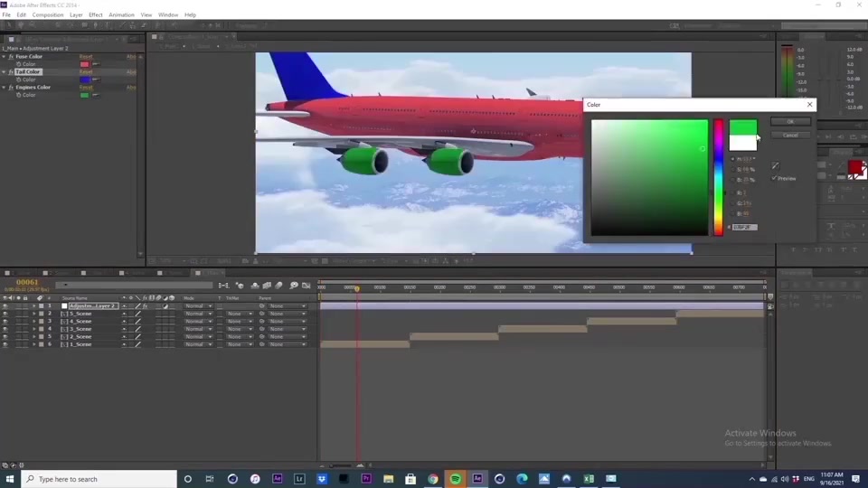Toggle the Frame Blending timeline icon
The image size is (868, 488).
coord(267,286)
